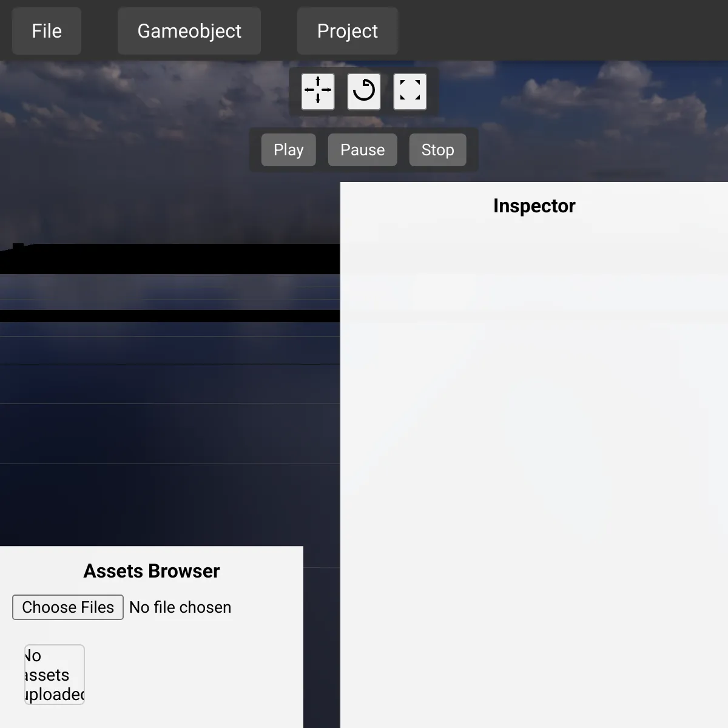Click the "No file chosen" label
Image resolution: width=728 pixels, height=728 pixels.
[180, 607]
